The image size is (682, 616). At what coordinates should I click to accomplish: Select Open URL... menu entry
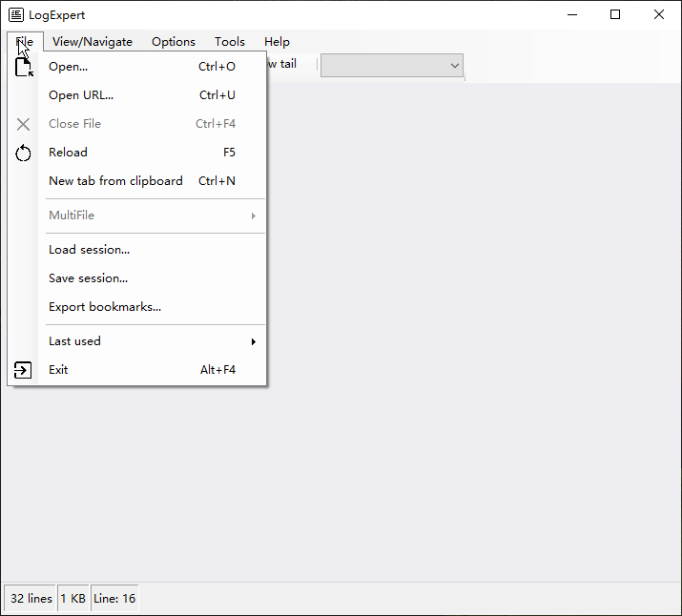click(x=81, y=95)
